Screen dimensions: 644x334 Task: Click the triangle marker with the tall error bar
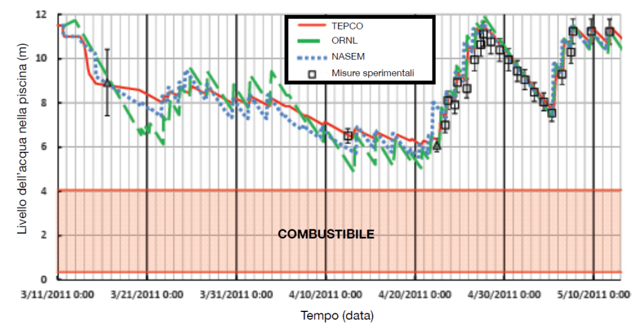coord(108,83)
